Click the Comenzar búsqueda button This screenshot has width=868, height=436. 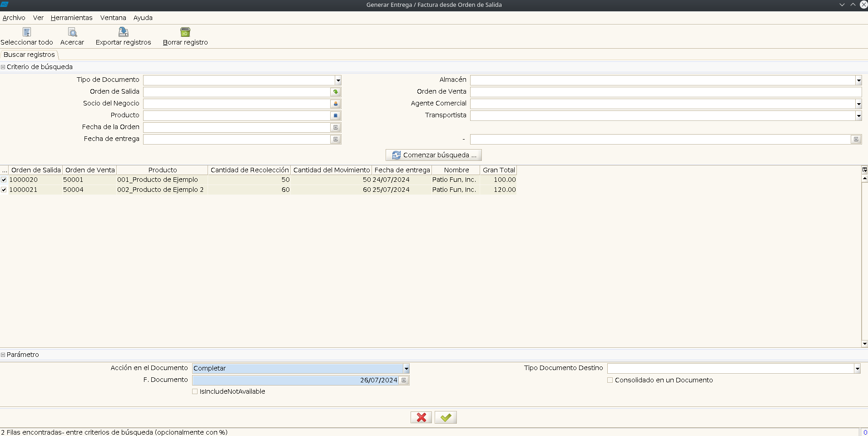click(434, 155)
